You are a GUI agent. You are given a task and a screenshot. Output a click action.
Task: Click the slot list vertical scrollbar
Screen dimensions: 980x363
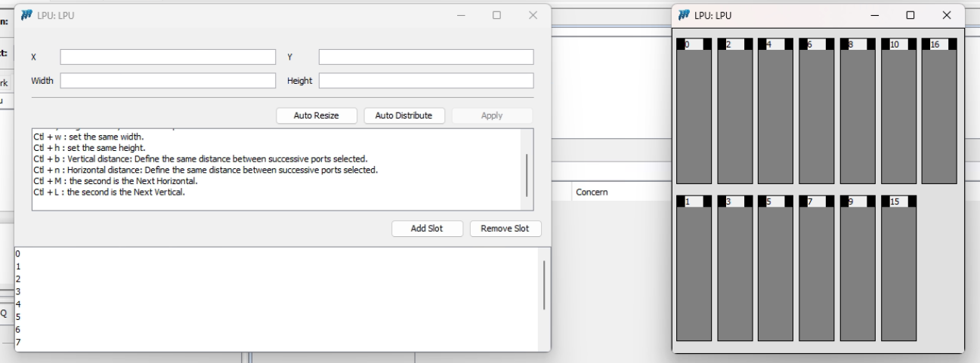[x=544, y=287]
